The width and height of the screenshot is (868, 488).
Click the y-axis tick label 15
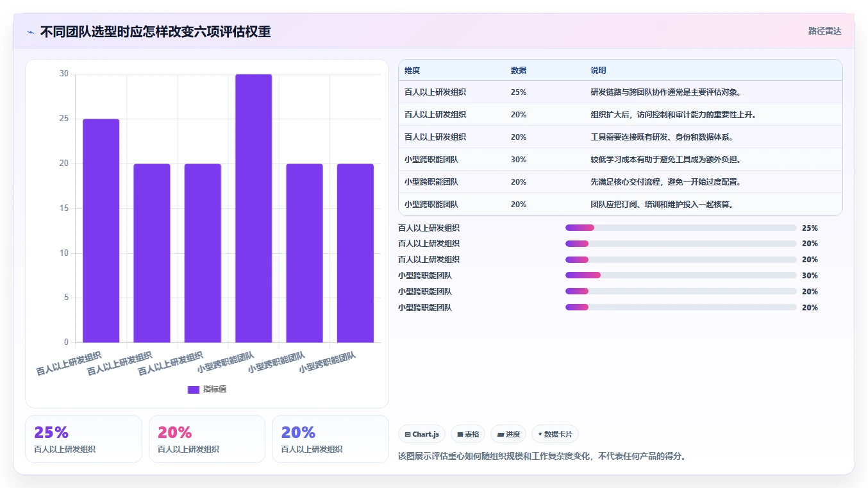click(x=63, y=208)
